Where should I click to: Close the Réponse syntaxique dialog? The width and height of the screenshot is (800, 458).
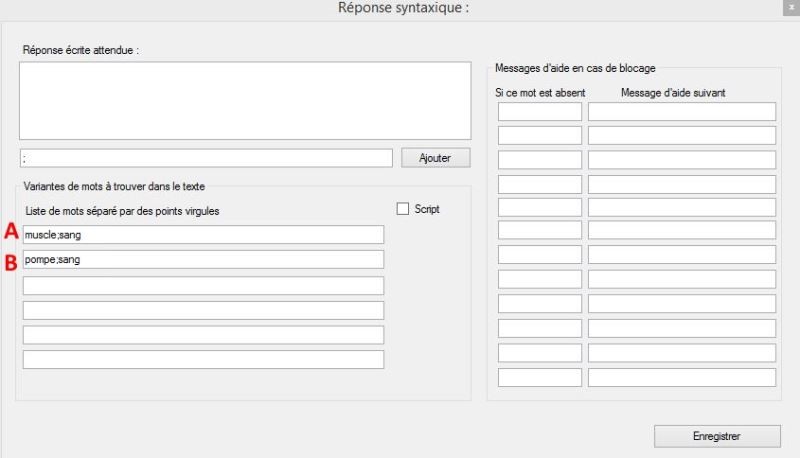[790, 8]
